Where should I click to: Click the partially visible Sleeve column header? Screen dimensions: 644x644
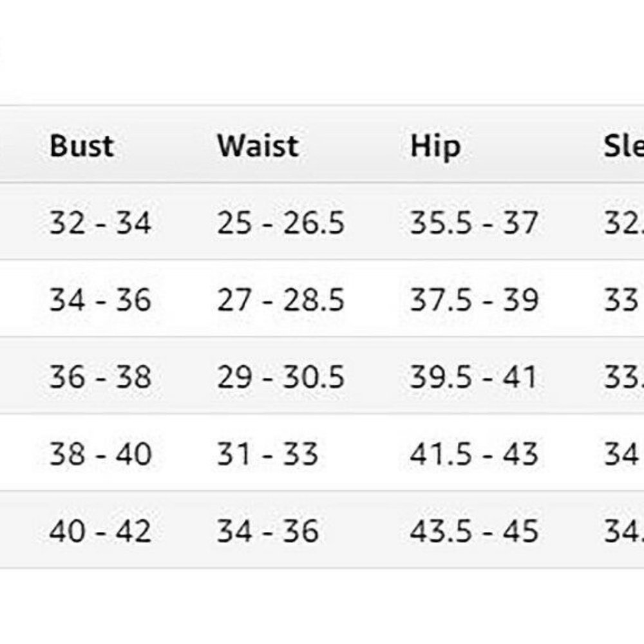pos(623,146)
